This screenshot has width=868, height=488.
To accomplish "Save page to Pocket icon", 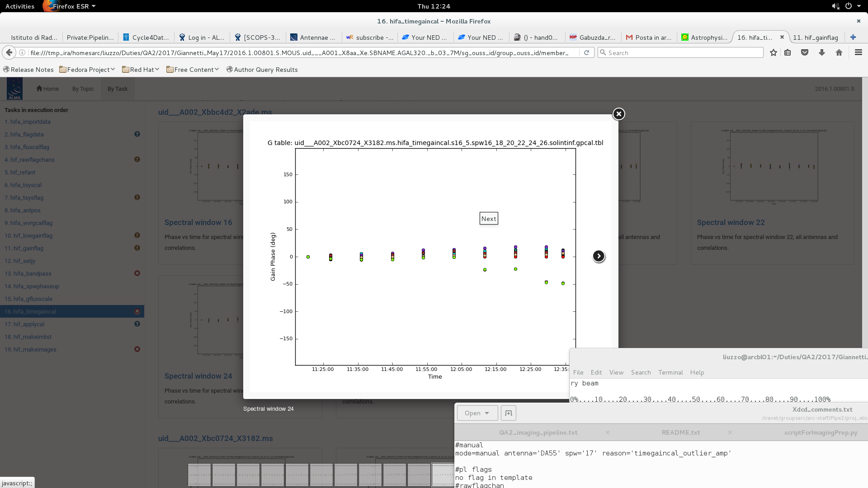I will [805, 53].
